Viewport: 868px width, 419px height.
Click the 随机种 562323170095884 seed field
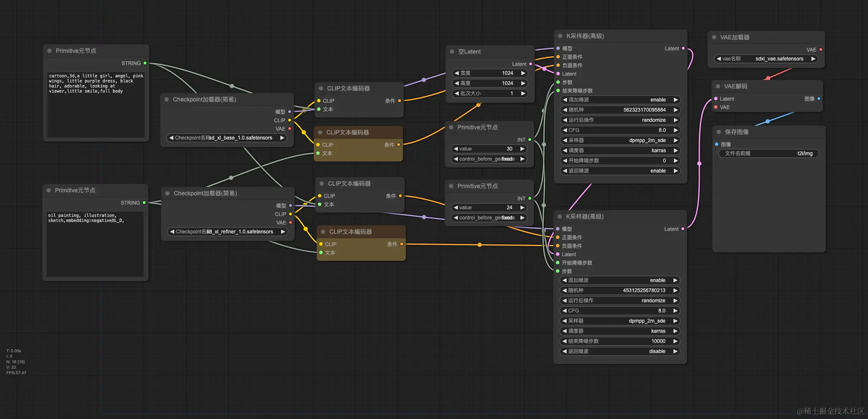click(620, 110)
